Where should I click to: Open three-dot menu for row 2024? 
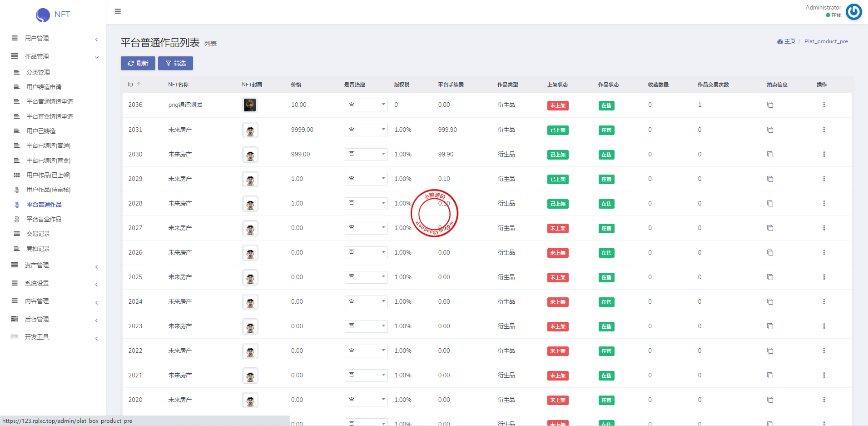[823, 302]
